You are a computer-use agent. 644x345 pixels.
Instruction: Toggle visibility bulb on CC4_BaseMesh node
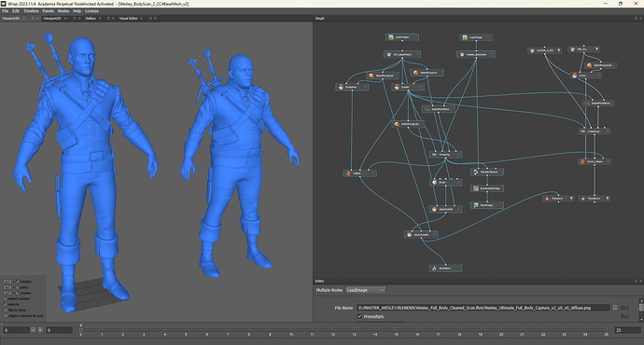click(x=417, y=54)
